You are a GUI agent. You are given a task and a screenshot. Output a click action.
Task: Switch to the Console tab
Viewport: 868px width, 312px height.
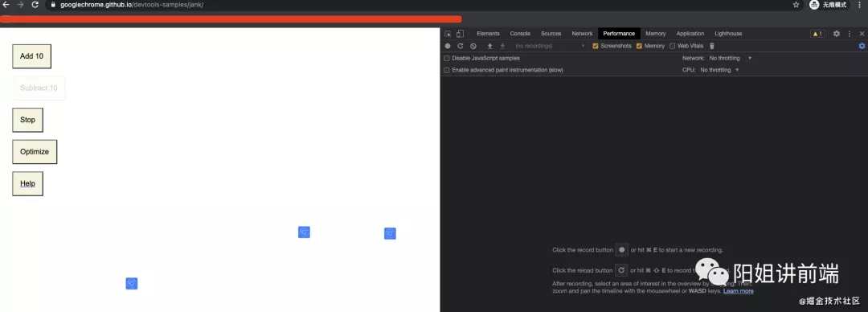[x=520, y=34]
